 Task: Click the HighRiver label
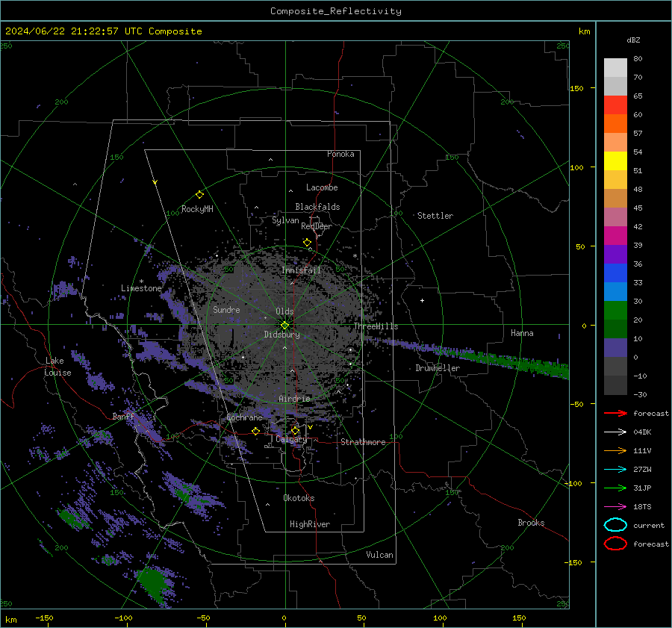click(x=310, y=524)
